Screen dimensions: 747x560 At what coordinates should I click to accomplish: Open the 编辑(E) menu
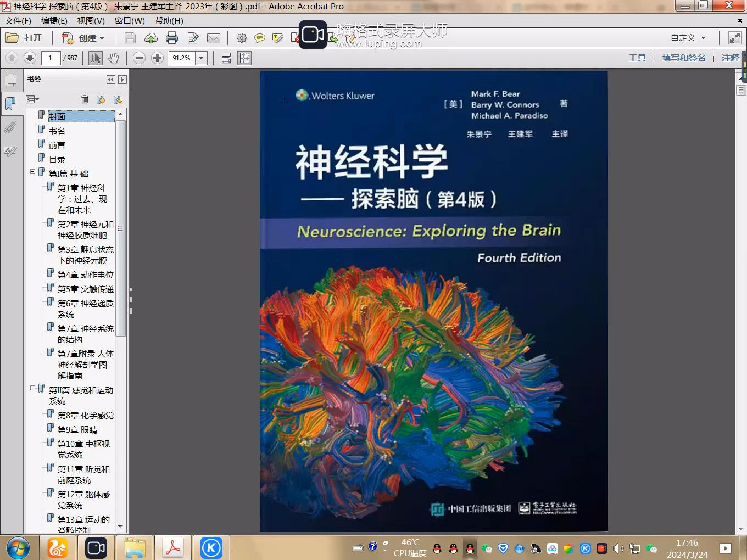[54, 21]
